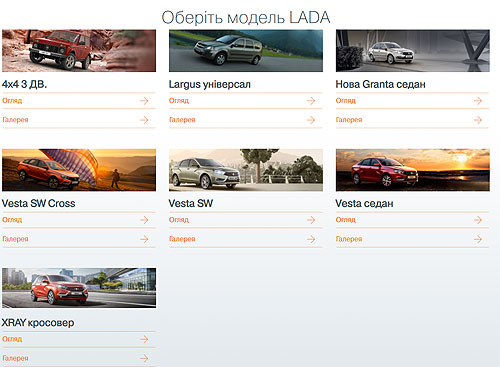Click the grey Vesta SW car photo
This screenshot has width=500, height=367.
pos(246,170)
